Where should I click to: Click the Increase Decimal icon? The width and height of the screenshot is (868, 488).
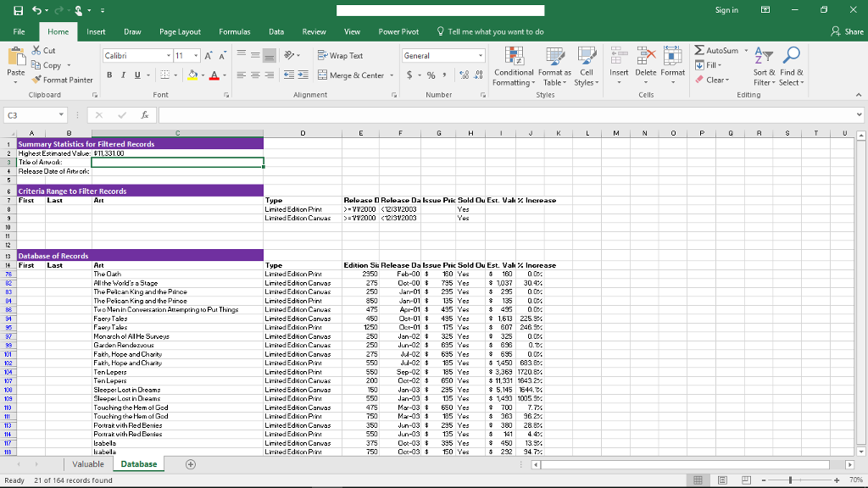click(465, 75)
